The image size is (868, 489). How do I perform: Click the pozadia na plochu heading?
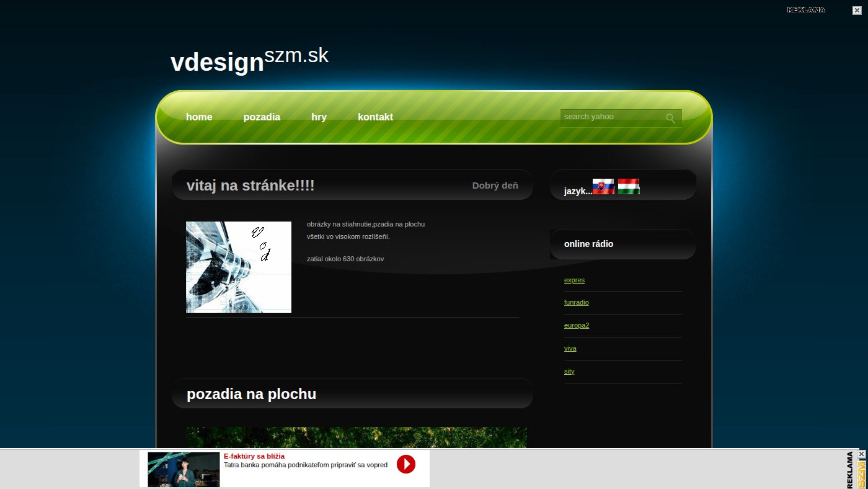251,394
